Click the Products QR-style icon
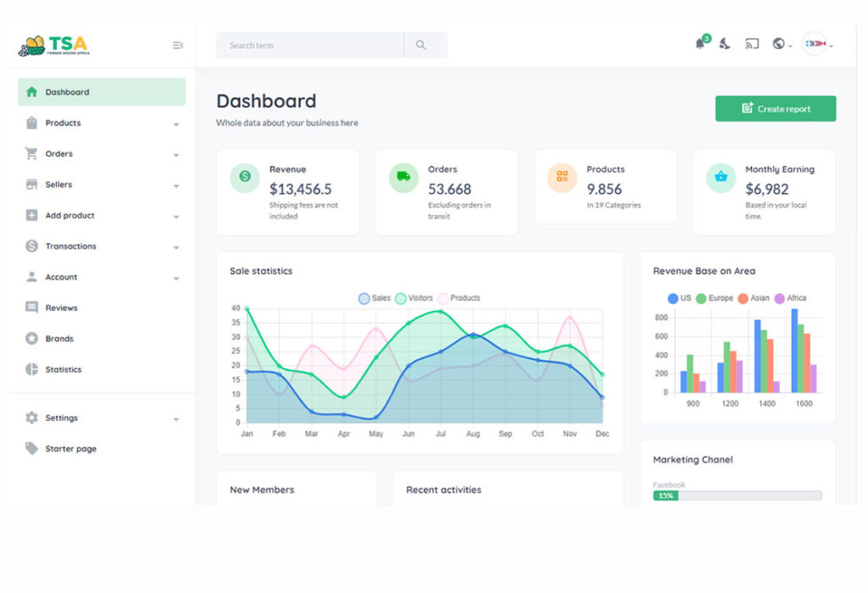The height and width of the screenshot is (593, 868). click(562, 177)
